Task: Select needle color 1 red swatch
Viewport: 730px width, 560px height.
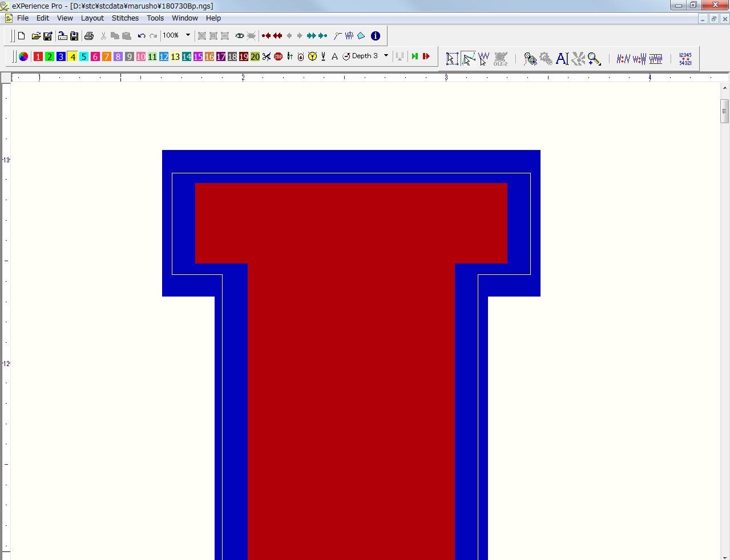Action: coord(38,56)
